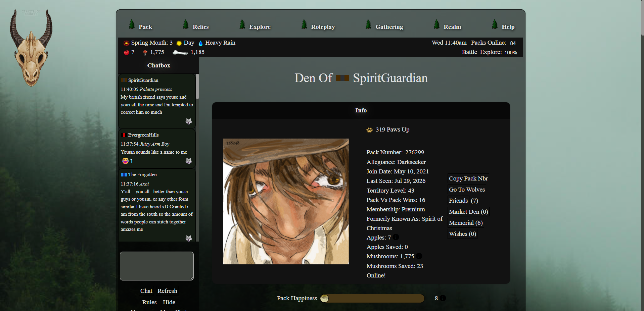Image resolution: width=644 pixels, height=311 pixels.
Task: Click the flag in Den Of heading
Action: coord(342,78)
